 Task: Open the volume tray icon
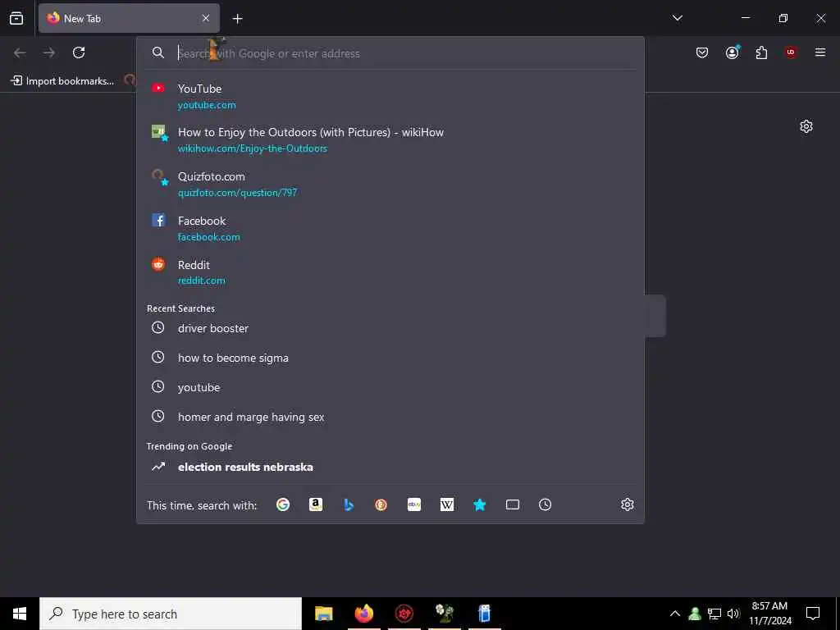pyautogui.click(x=733, y=614)
